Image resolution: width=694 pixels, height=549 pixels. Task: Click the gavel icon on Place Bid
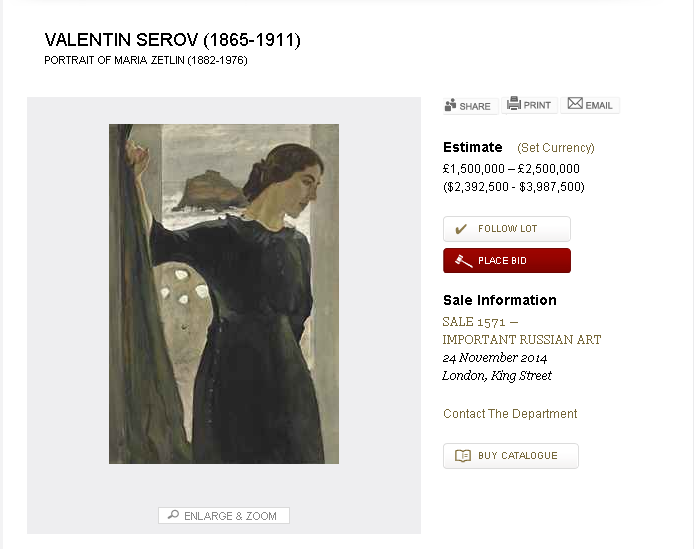click(x=463, y=261)
